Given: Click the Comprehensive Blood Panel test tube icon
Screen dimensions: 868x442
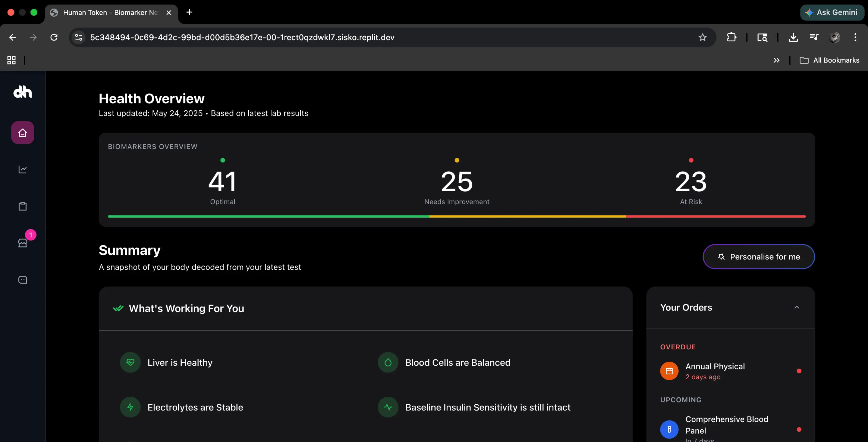Looking at the screenshot, I should tap(669, 429).
